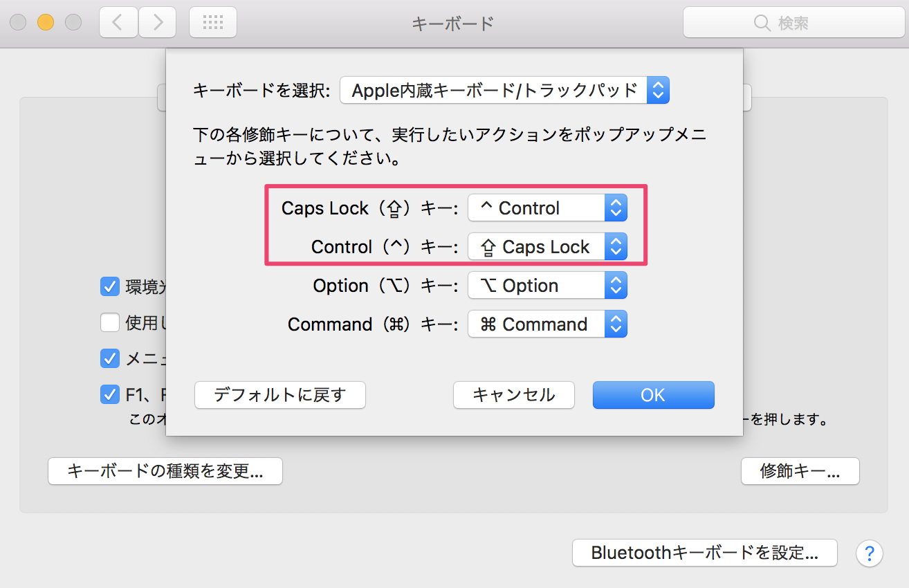909x588 pixels.
Task: Open the Show All preferences grid icon
Action: (212, 21)
